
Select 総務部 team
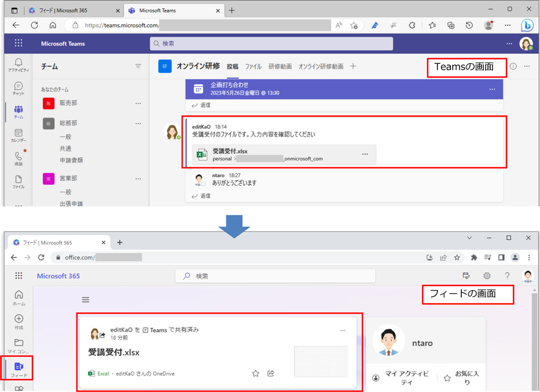pos(68,123)
